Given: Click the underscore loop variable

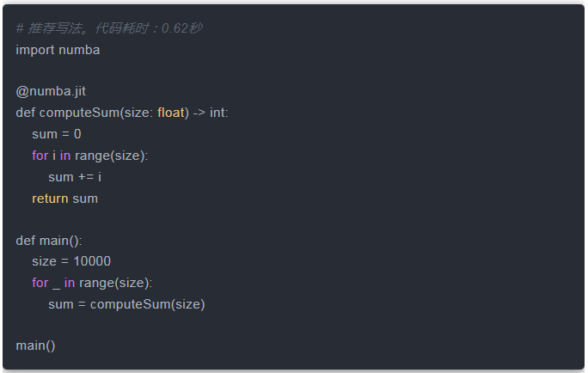Looking at the screenshot, I should coord(56,283).
